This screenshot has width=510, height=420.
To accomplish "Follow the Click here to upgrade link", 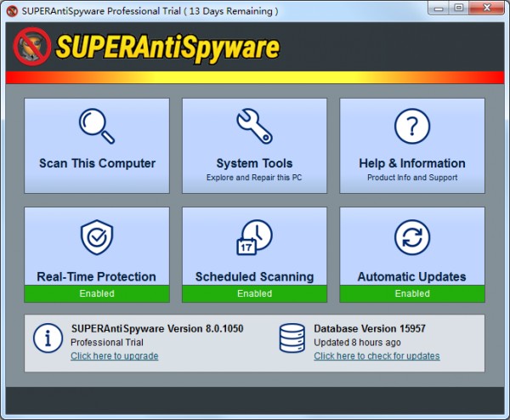I will tap(115, 356).
